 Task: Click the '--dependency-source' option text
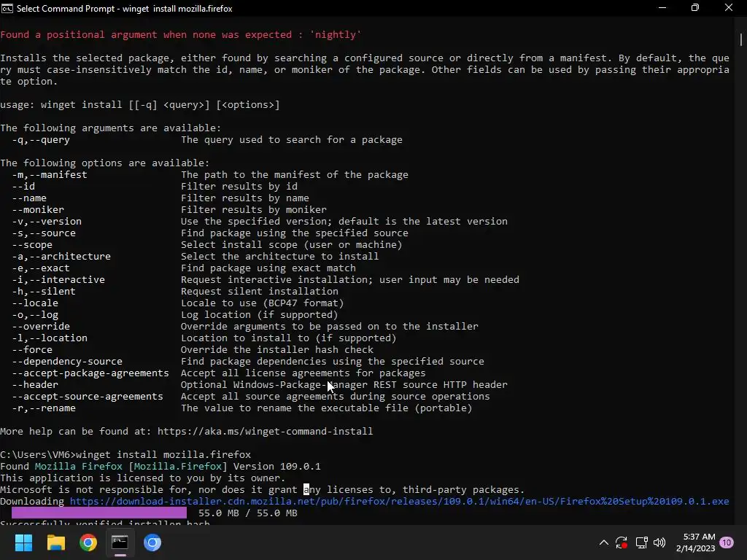(x=67, y=362)
